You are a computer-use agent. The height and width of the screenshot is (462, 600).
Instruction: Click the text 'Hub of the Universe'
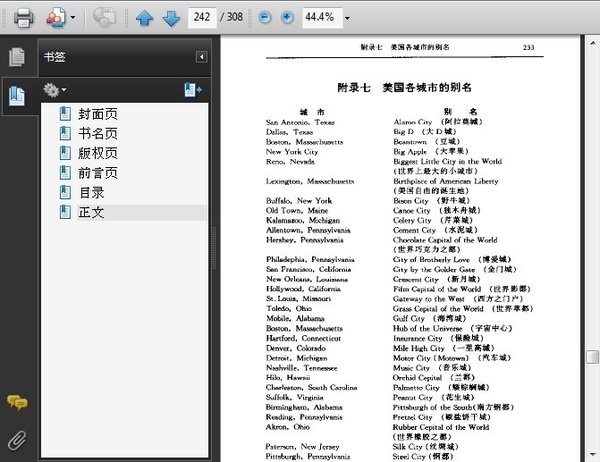[427, 328]
